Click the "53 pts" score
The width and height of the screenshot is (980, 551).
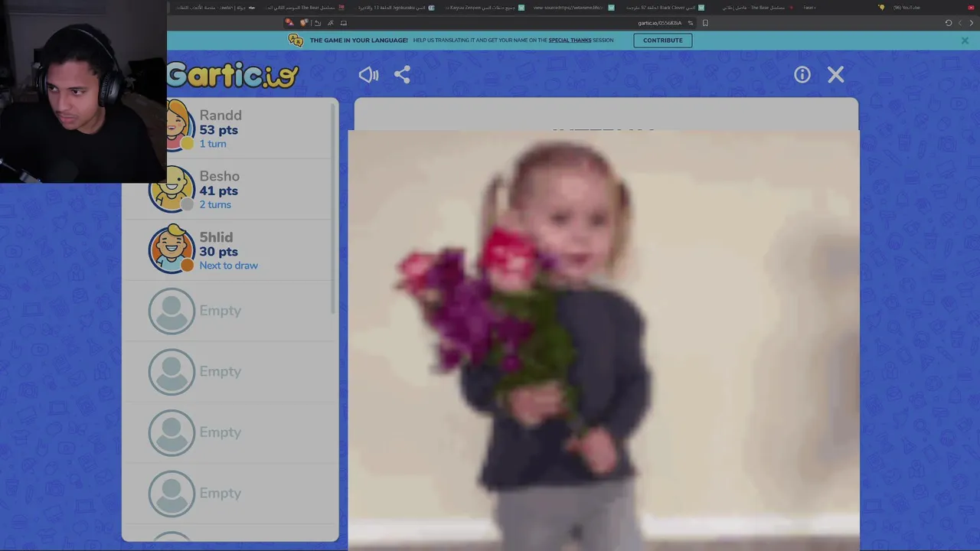click(x=218, y=130)
